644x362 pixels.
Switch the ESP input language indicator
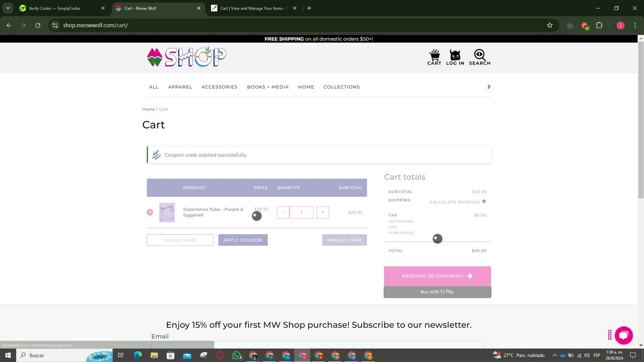pos(597,355)
